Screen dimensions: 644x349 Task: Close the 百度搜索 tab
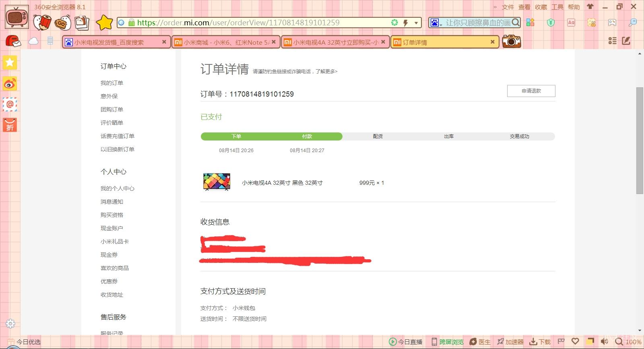164,41
